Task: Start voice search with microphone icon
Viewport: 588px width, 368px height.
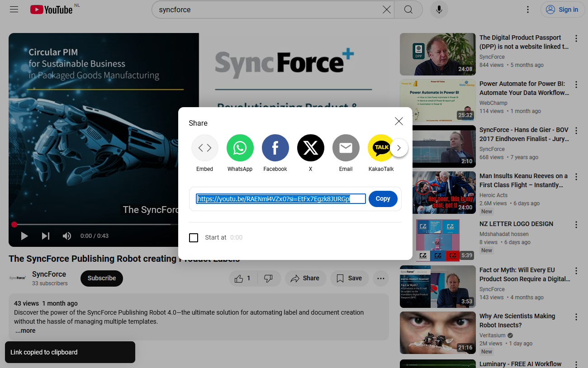Action: tap(439, 9)
